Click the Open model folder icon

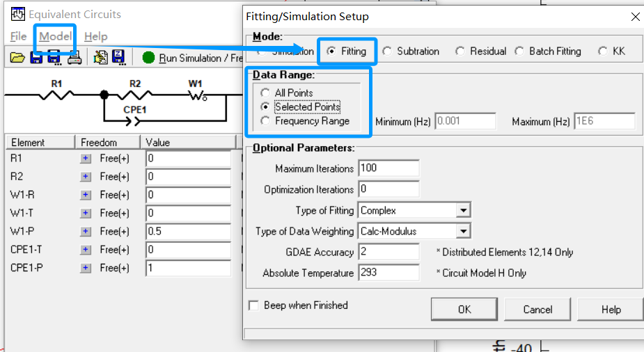click(17, 58)
